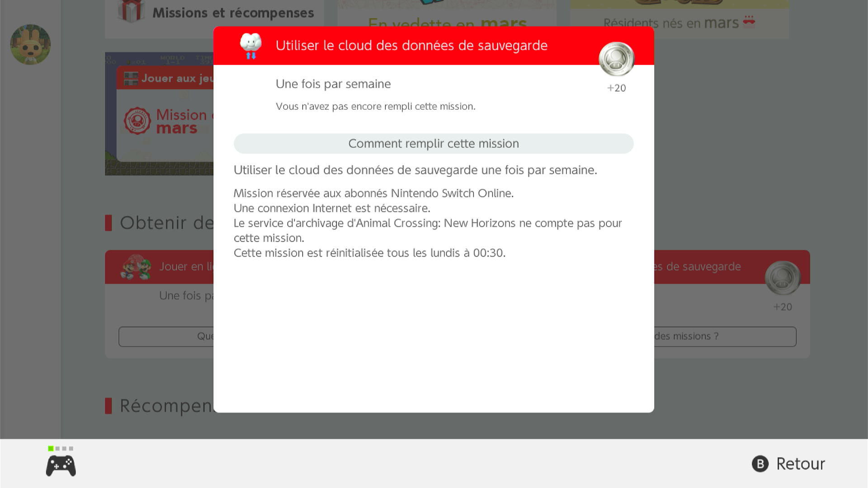The image size is (868, 488).
Task: Click the dialog title 'Utiliser le cloud des données'
Action: click(411, 46)
